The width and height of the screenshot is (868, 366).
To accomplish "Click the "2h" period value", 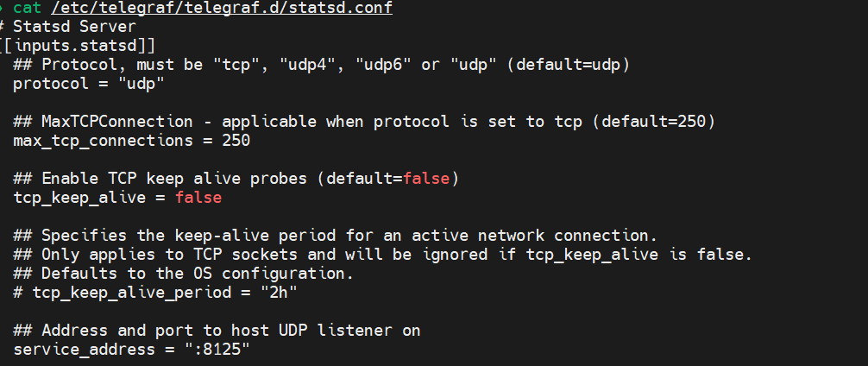I will [x=279, y=293].
